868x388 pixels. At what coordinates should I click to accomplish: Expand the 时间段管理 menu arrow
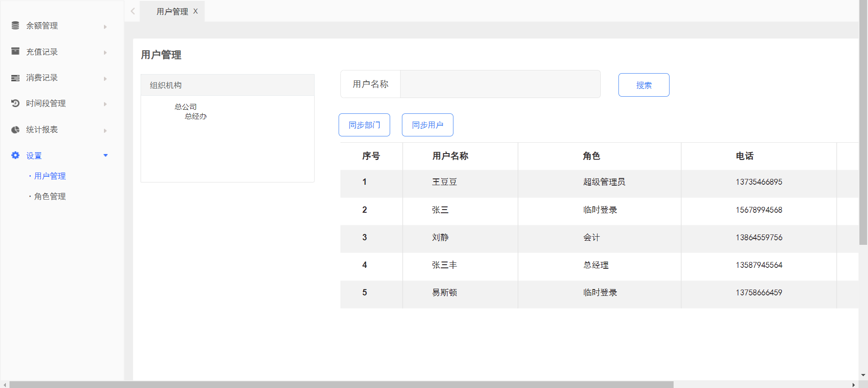click(105, 104)
